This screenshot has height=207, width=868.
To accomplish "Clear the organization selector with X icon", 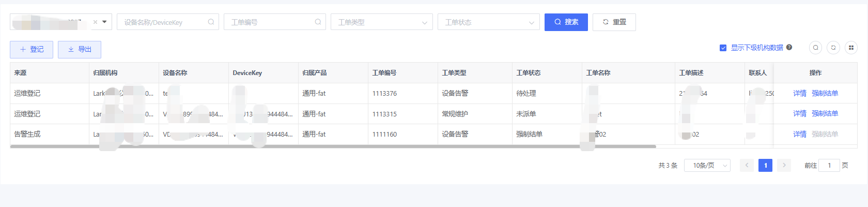I will pos(95,22).
